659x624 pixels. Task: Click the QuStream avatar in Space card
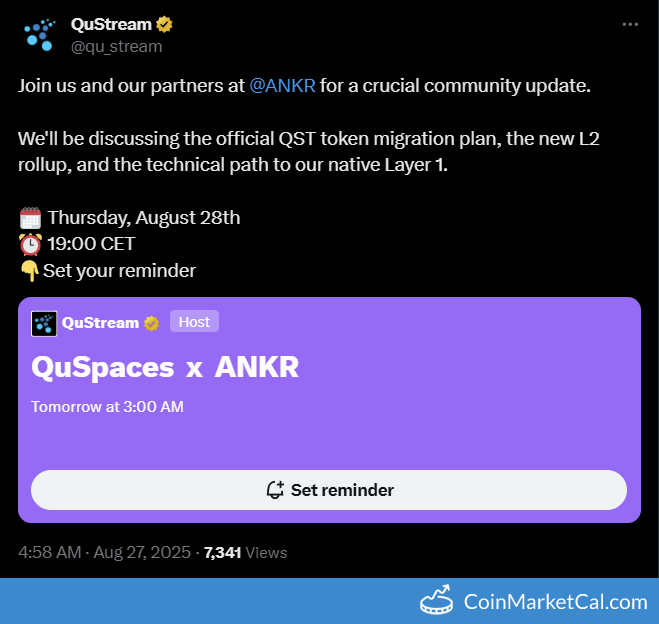coord(44,324)
